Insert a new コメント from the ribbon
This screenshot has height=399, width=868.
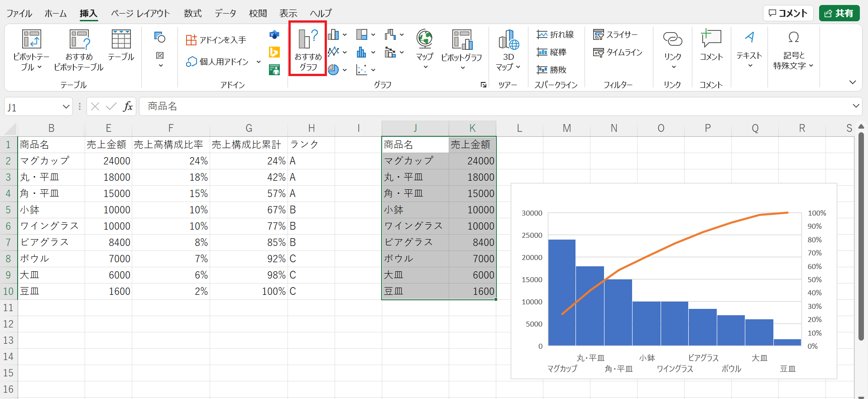point(711,45)
